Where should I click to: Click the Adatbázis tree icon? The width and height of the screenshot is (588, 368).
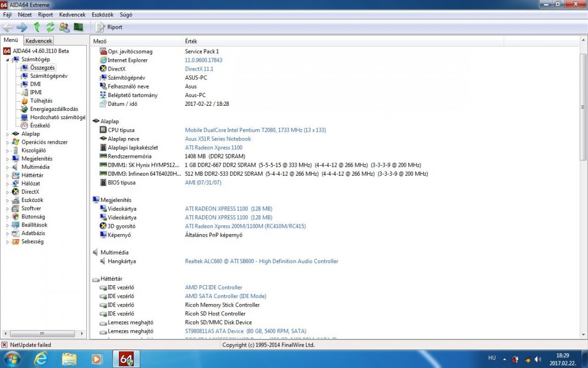(x=15, y=233)
